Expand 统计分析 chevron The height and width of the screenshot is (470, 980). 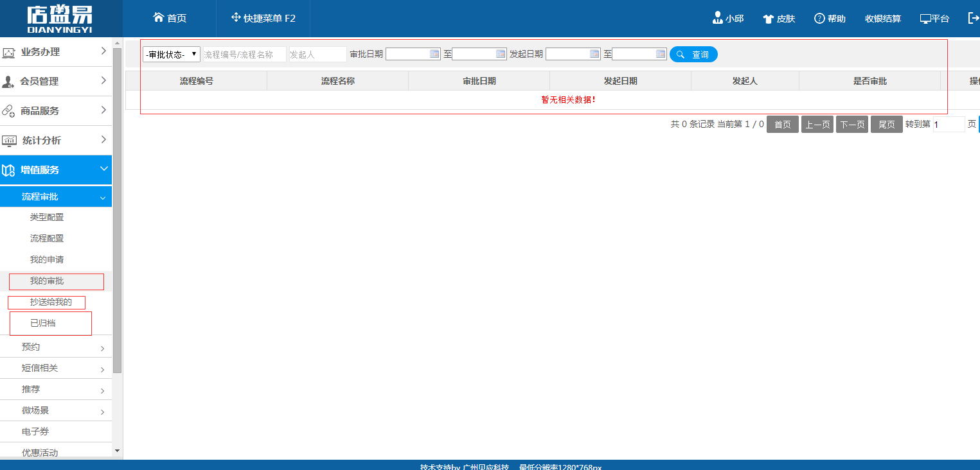tap(103, 140)
